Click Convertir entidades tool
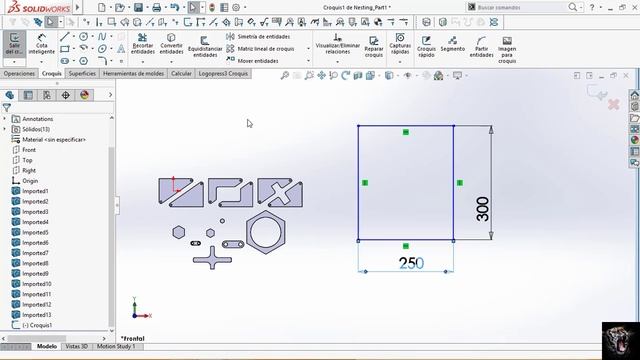 [171, 44]
